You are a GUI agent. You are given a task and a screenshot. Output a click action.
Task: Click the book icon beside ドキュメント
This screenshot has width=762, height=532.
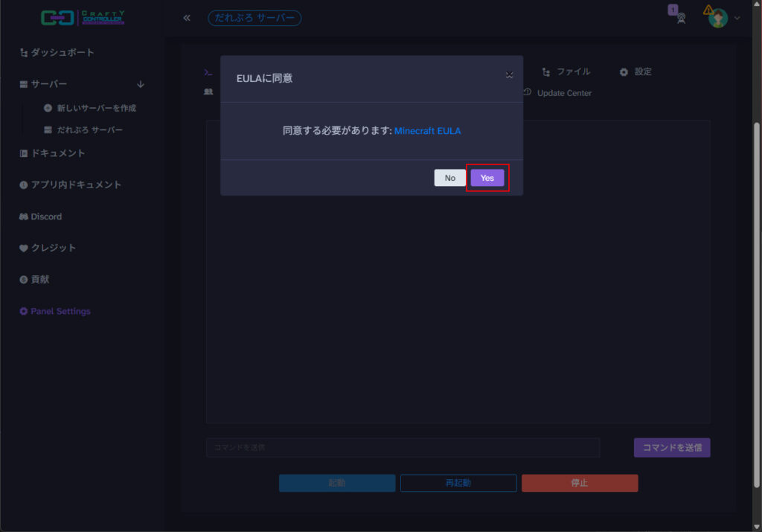[23, 153]
